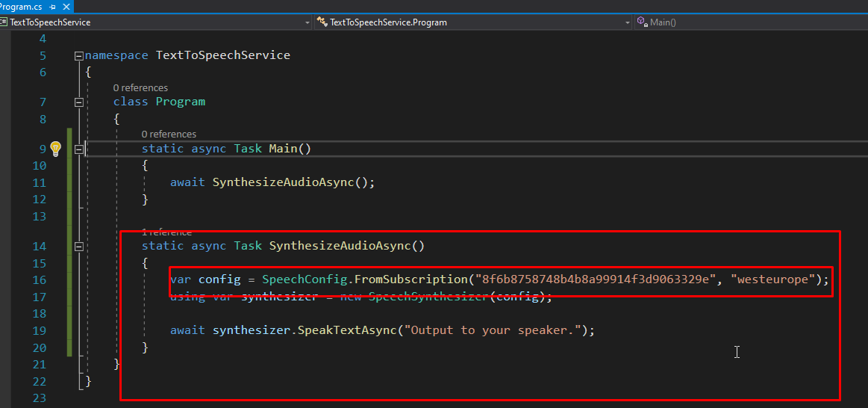Collapse the namespace TextToSpeechService block
This screenshot has width=868, height=408.
point(79,56)
